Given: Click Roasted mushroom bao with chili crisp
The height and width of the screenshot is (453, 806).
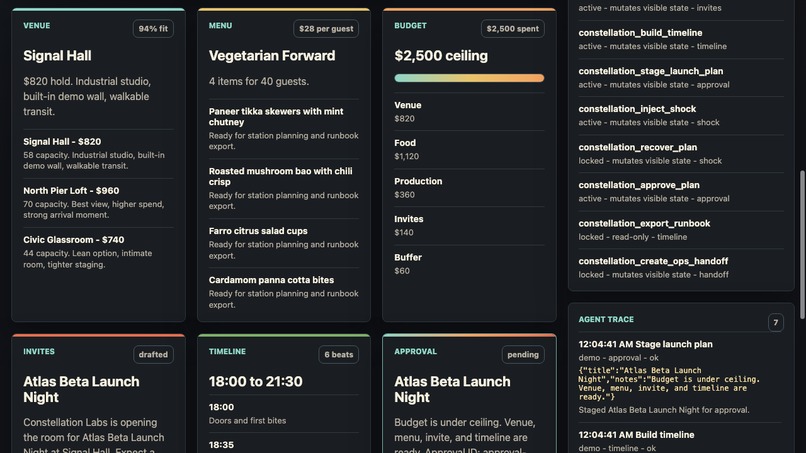Looking at the screenshot, I should coord(284,188).
